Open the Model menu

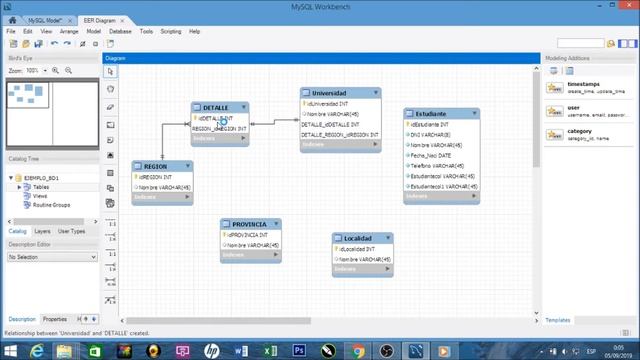point(93,31)
